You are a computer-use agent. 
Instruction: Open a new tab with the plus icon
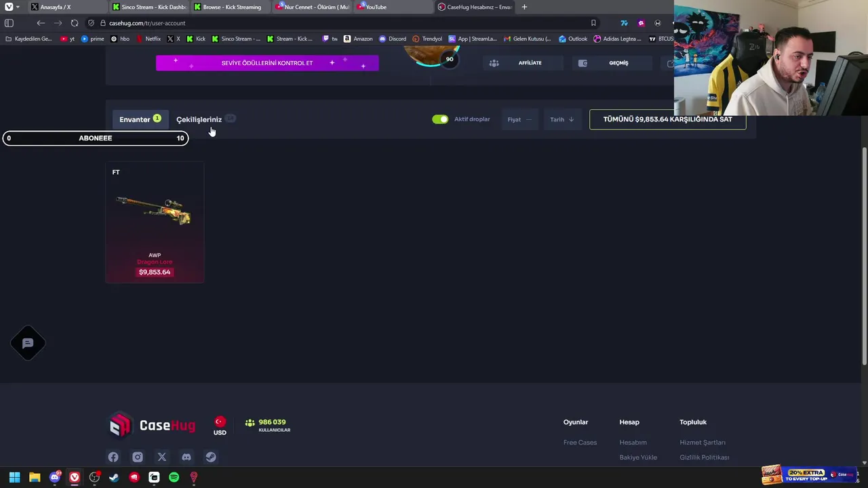pos(524,7)
